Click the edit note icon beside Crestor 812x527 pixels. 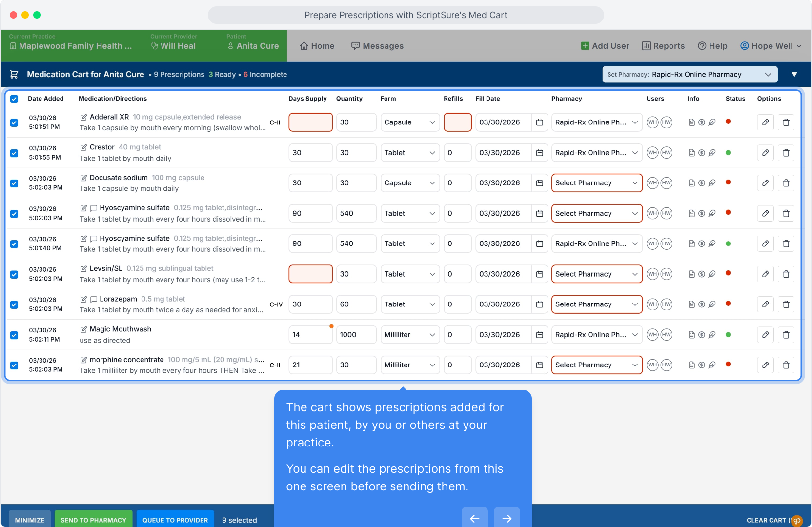tap(83, 147)
